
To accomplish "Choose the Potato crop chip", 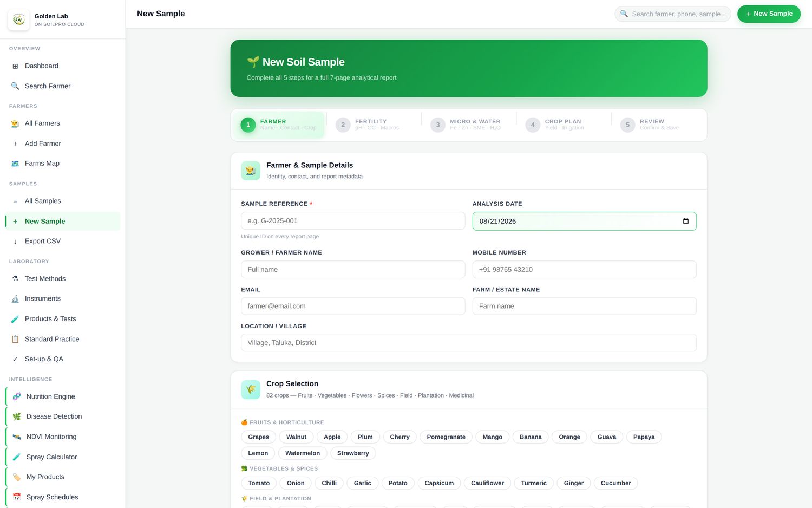I will pos(398,483).
